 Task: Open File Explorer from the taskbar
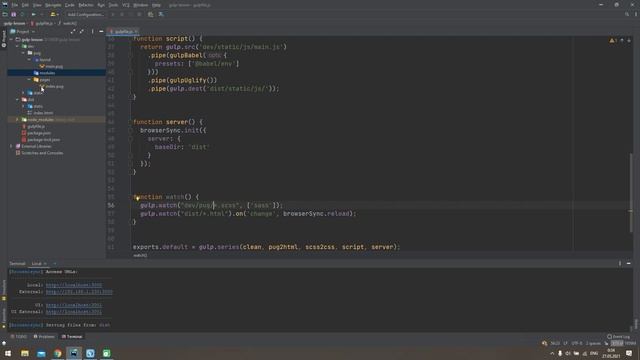pyautogui.click(x=24, y=353)
